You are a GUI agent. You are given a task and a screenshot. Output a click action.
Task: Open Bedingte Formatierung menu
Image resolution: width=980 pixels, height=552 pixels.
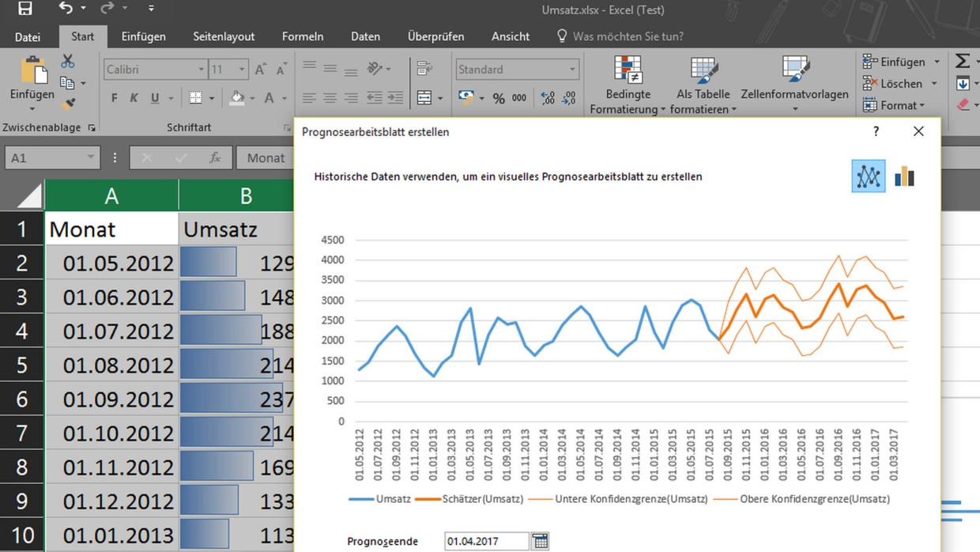click(x=628, y=85)
